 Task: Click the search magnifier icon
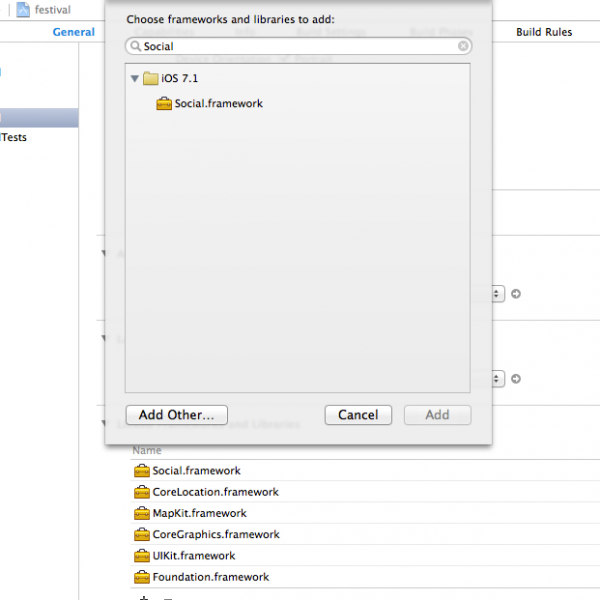click(x=135, y=46)
